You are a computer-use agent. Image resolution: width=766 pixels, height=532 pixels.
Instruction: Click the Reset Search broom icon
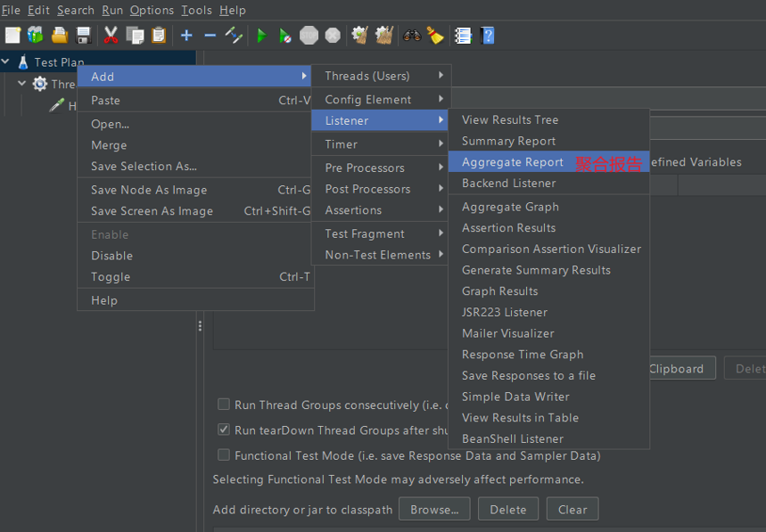pos(435,36)
